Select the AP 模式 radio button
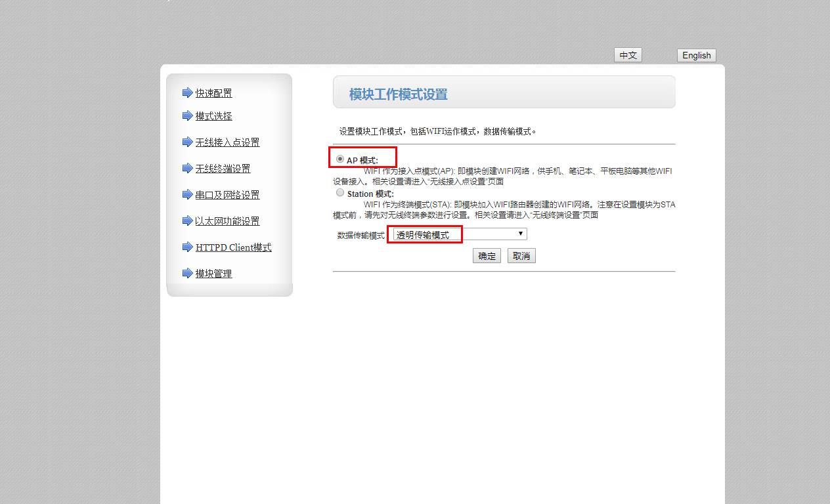The image size is (830, 504). pyautogui.click(x=340, y=159)
